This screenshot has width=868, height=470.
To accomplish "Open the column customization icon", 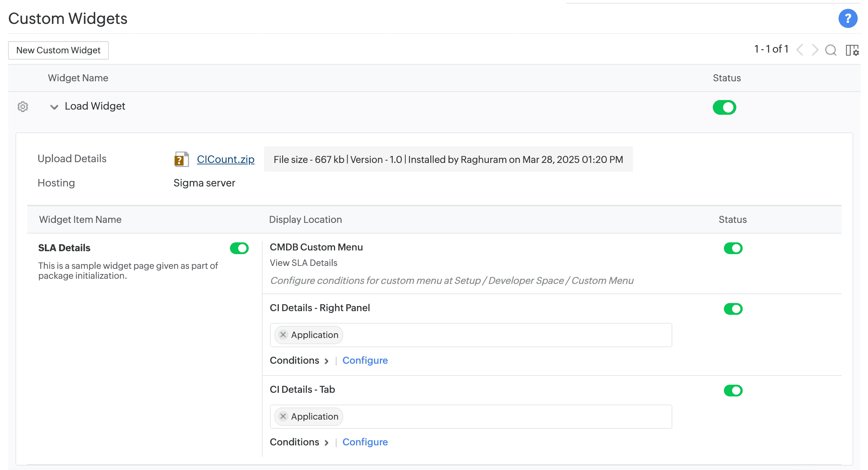I will (x=851, y=50).
